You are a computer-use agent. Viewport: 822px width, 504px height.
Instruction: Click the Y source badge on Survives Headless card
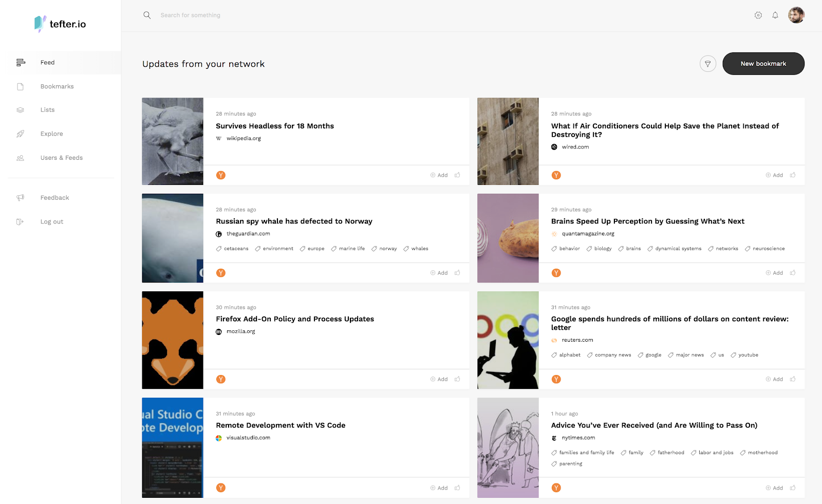tap(221, 175)
